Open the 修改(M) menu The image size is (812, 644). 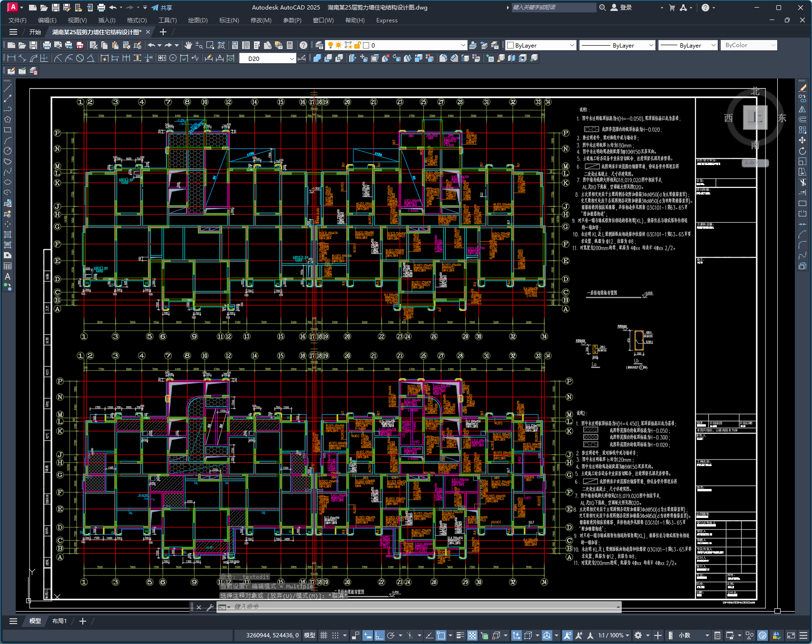click(x=261, y=20)
